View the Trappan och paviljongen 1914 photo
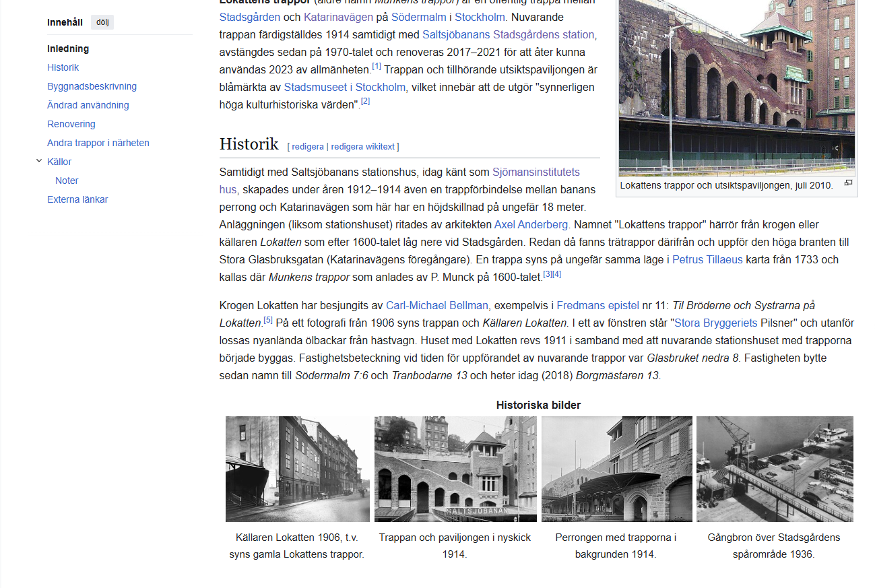This screenshot has width=875, height=588. pos(455,469)
